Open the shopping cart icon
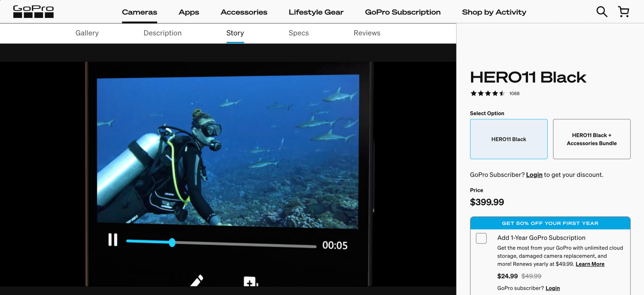The height and width of the screenshot is (295, 644). click(623, 12)
